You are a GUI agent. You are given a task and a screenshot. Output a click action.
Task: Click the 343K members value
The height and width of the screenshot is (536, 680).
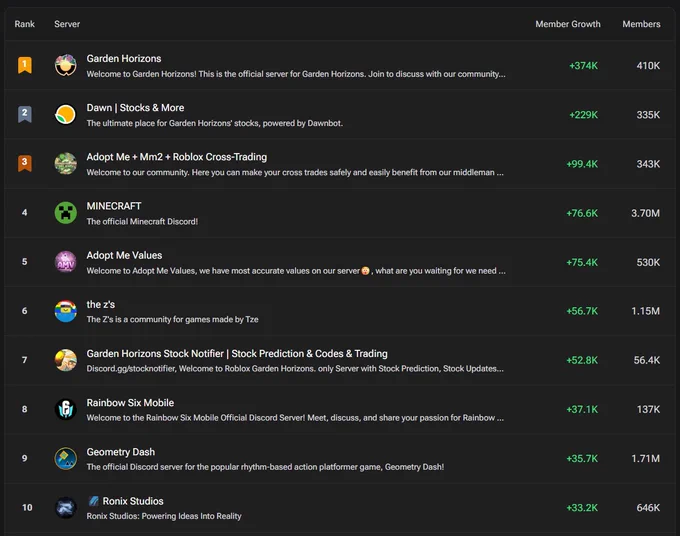pyautogui.click(x=648, y=164)
